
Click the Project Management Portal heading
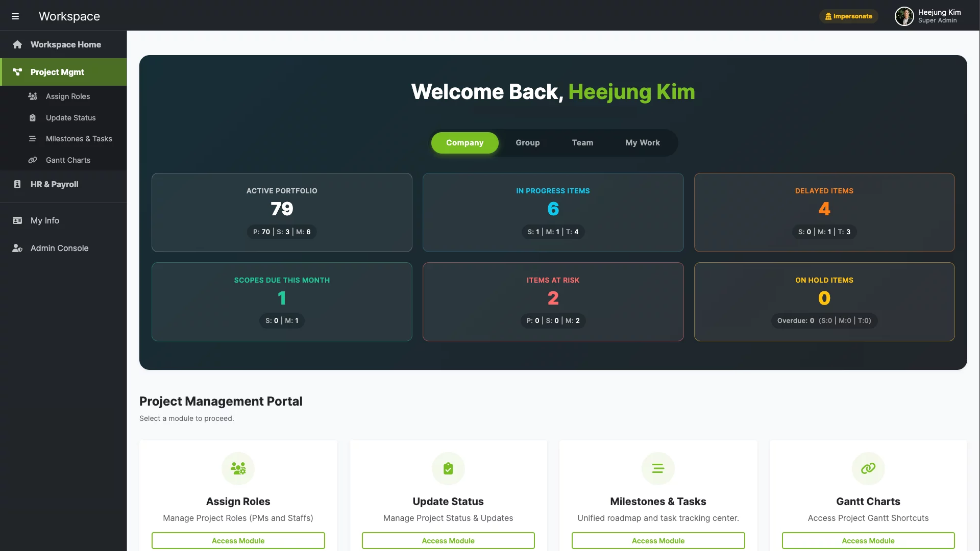point(221,402)
